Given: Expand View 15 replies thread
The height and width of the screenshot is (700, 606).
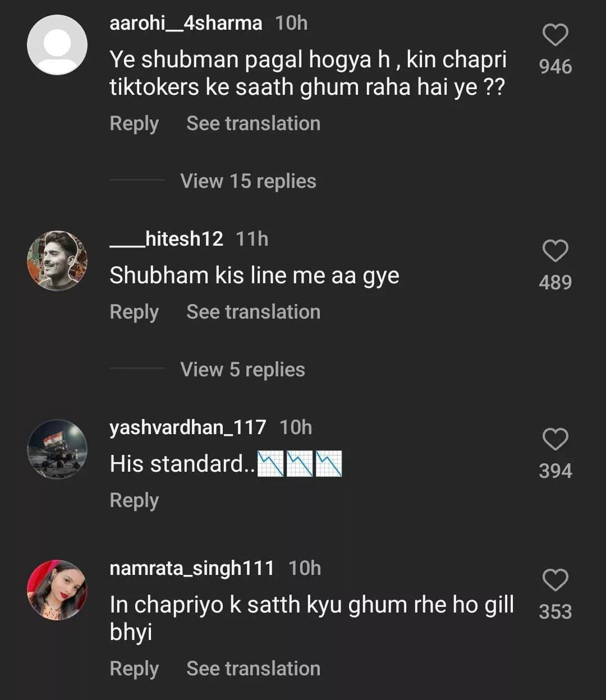Looking at the screenshot, I should pyautogui.click(x=248, y=181).
